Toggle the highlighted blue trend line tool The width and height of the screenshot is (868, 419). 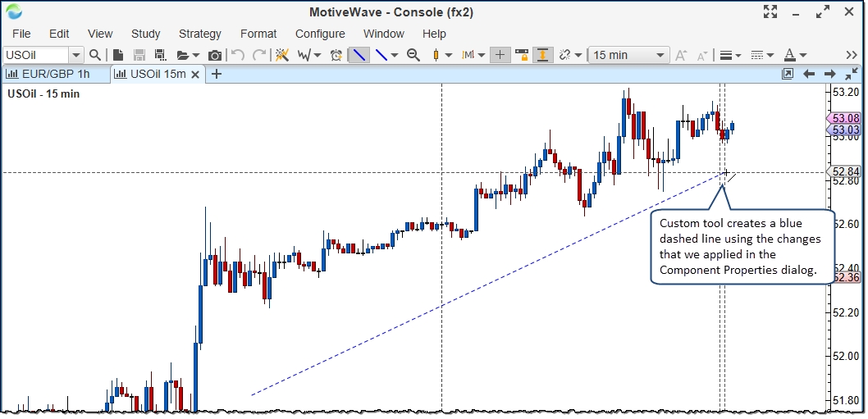pyautogui.click(x=359, y=55)
